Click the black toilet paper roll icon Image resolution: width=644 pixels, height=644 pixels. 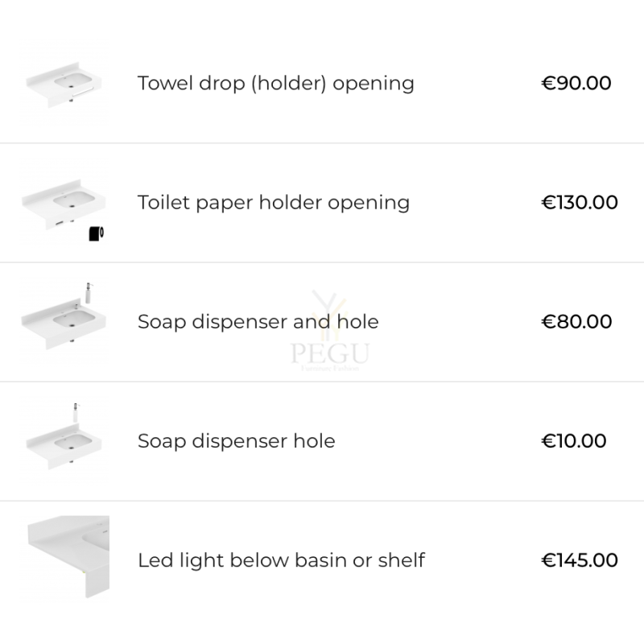[x=97, y=233]
